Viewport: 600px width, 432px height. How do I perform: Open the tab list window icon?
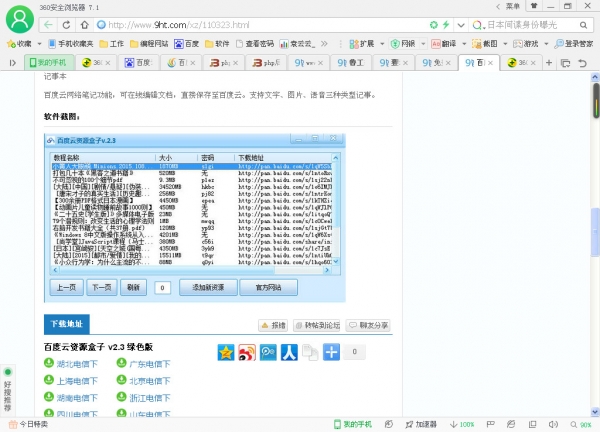[x=565, y=63]
